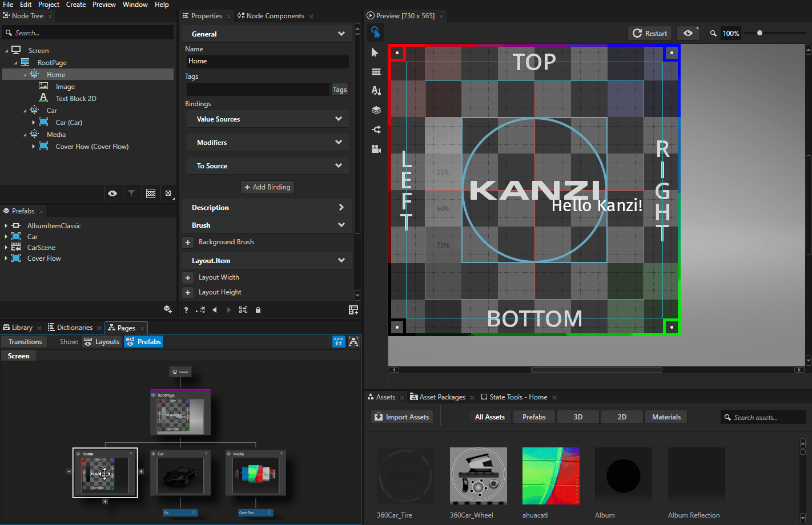Click the grid layout tool icon
Viewport: 812px width, 525px height.
(376, 71)
